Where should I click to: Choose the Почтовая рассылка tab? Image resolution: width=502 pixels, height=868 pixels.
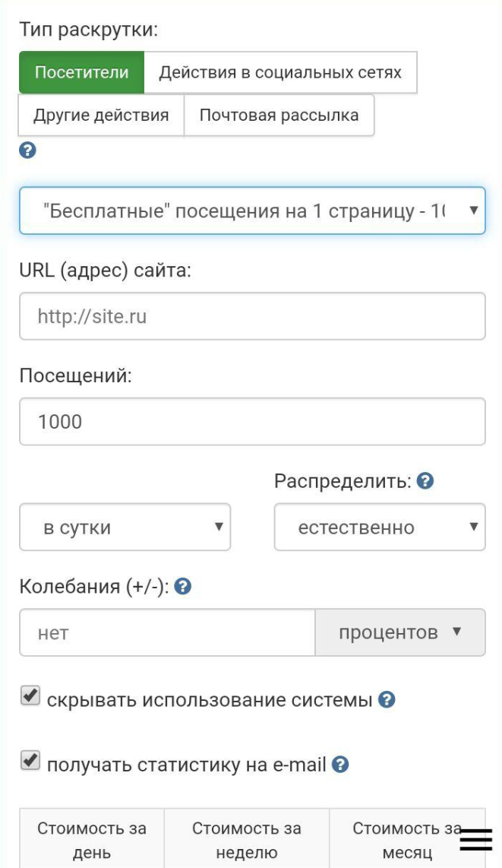coord(279,116)
